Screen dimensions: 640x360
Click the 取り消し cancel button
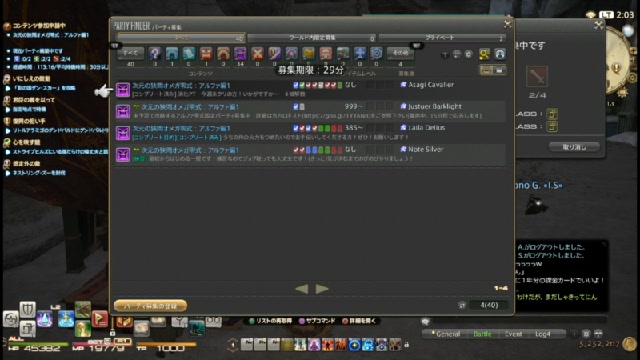tap(574, 147)
